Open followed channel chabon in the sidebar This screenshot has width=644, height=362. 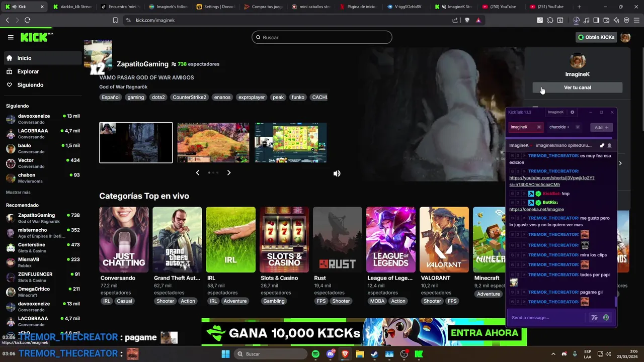42,178
